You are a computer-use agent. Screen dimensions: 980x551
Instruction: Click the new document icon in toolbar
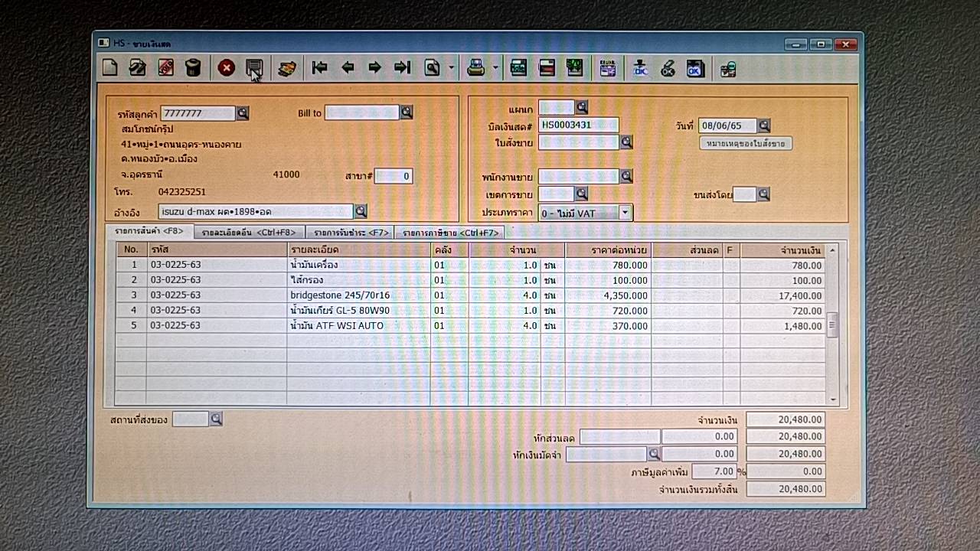110,68
